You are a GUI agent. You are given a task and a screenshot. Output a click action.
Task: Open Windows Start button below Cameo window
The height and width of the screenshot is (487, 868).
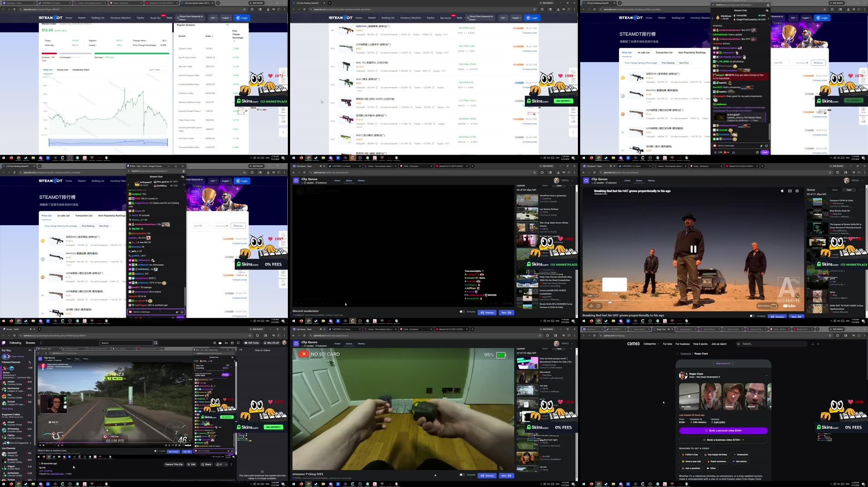coord(584,484)
